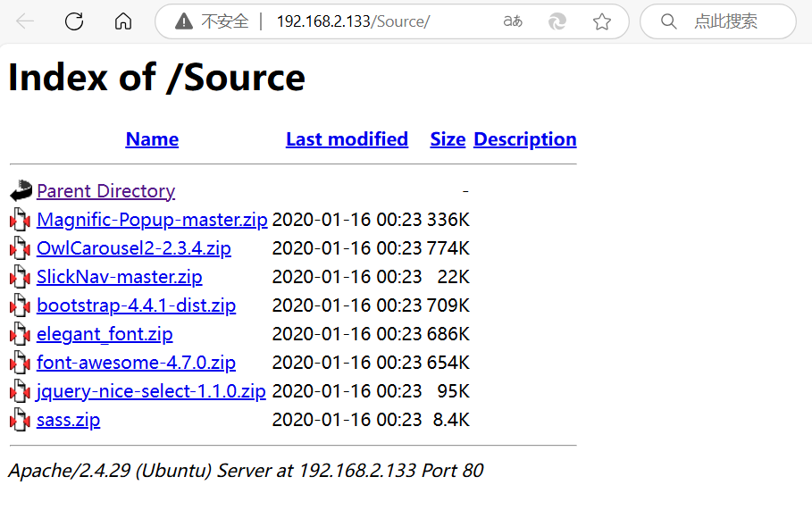This screenshot has height=527, width=812.
Task: Sort listing by Size column
Action: [448, 139]
